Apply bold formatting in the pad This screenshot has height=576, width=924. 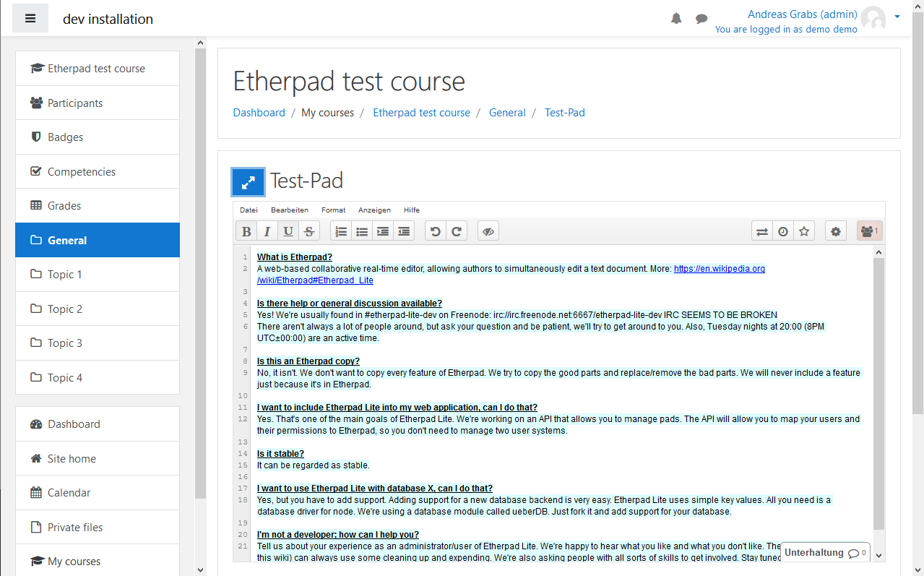(x=246, y=231)
